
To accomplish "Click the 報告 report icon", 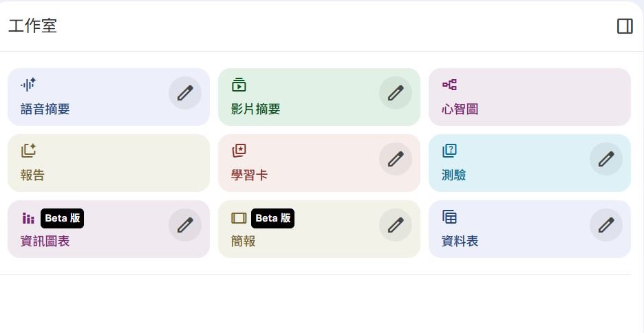I will [x=28, y=151].
